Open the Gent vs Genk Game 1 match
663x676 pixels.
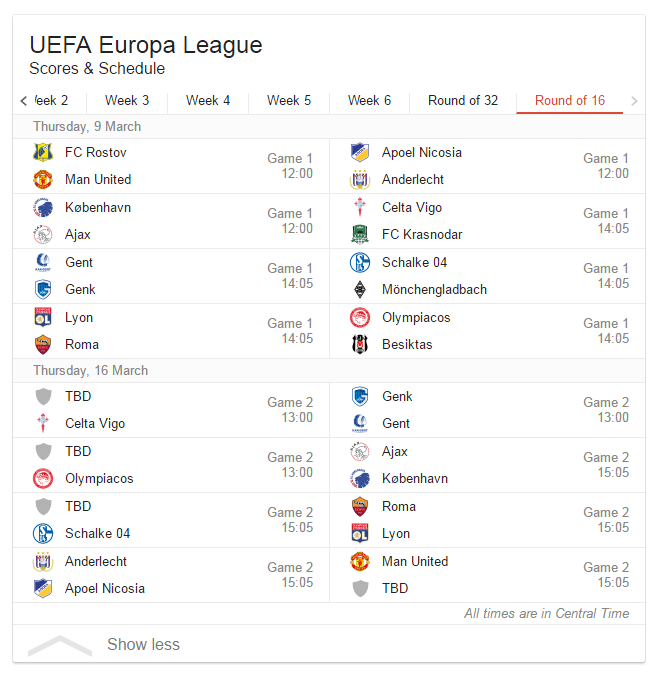point(171,276)
